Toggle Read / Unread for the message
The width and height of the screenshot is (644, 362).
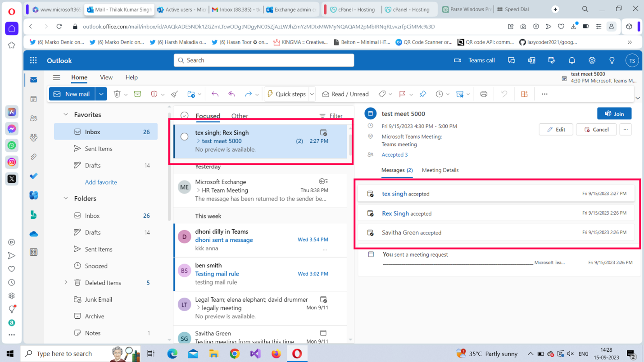pos(345,94)
